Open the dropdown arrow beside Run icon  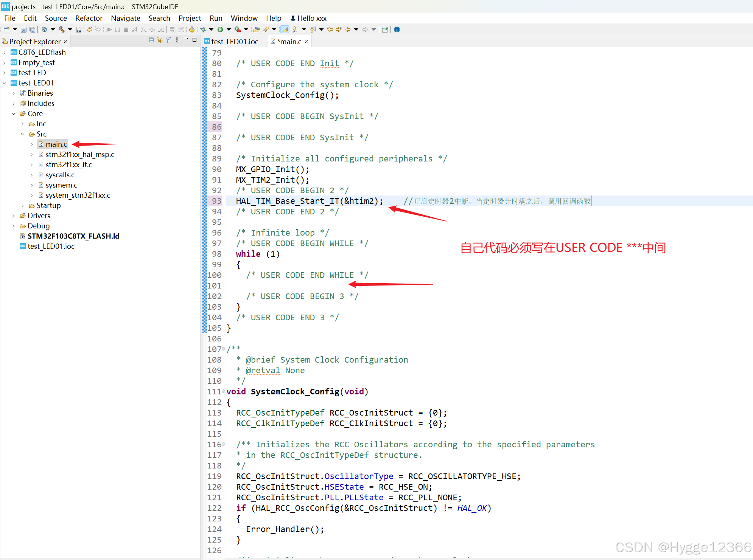229,29
